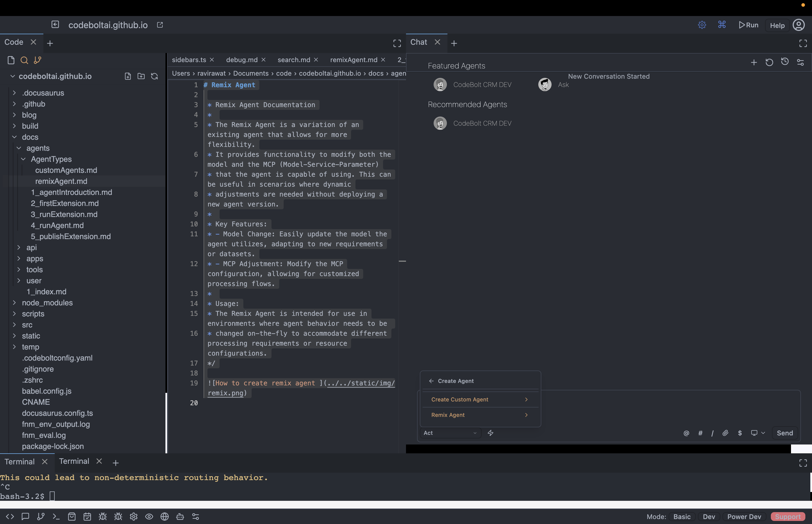
Task: Click the command key icon in top bar
Action: click(722, 25)
